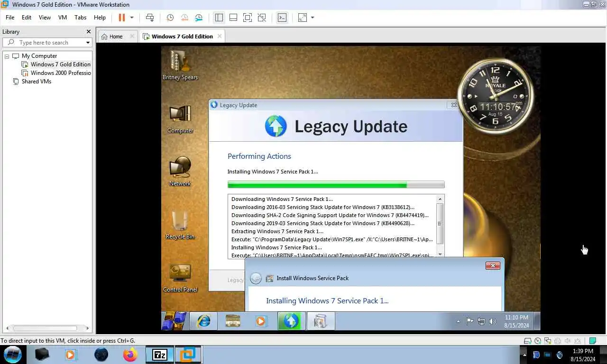Click the Legacy Update button on the guest taskbar
This screenshot has width=607, height=364.
(291, 321)
